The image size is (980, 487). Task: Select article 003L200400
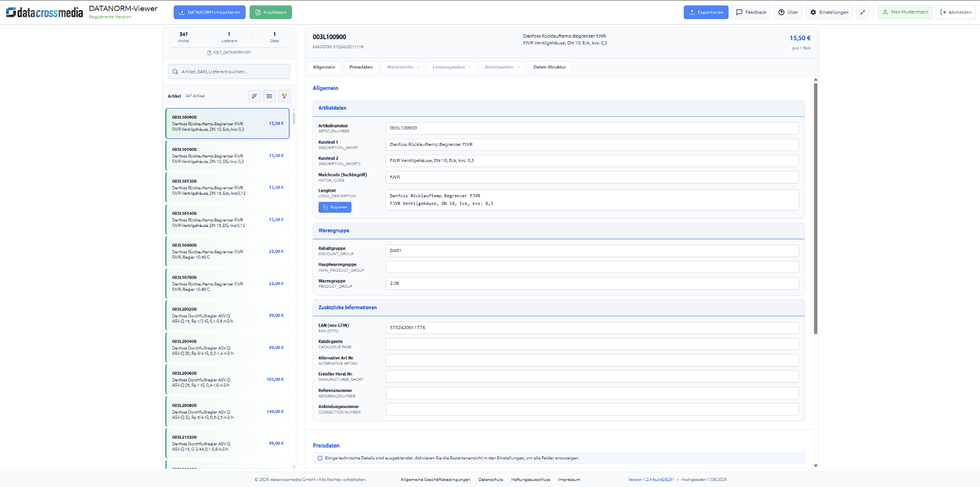228,347
